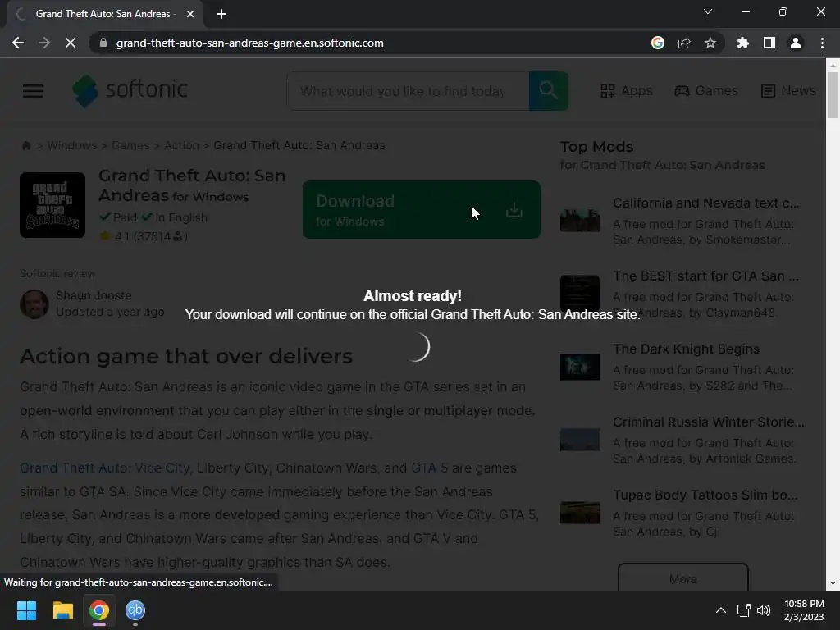Select the Games breadcrumb link

pyautogui.click(x=130, y=145)
